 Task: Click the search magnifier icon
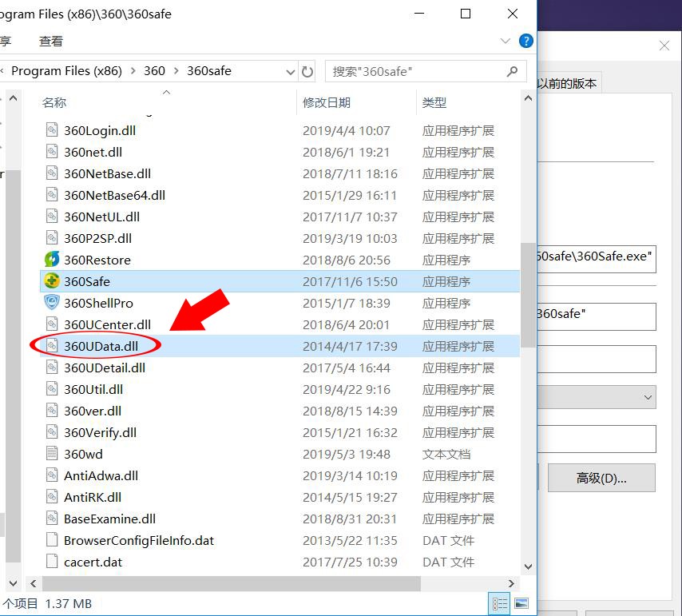pos(512,71)
